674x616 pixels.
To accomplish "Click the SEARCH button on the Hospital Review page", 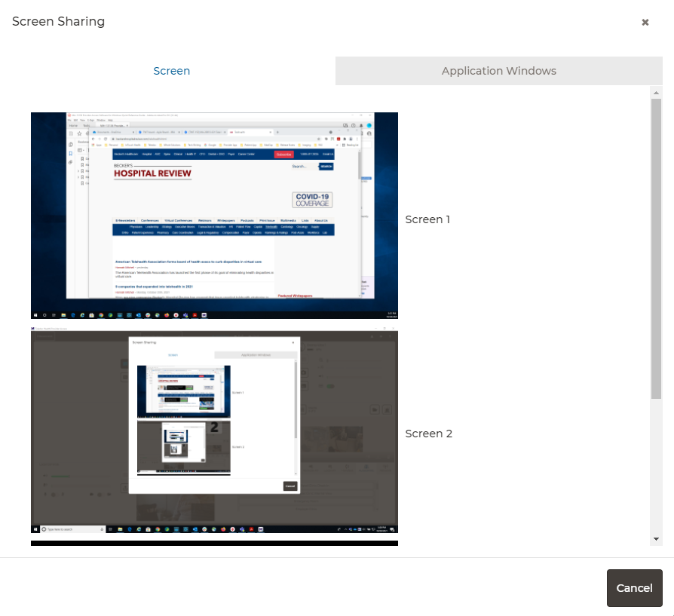I will (x=326, y=167).
